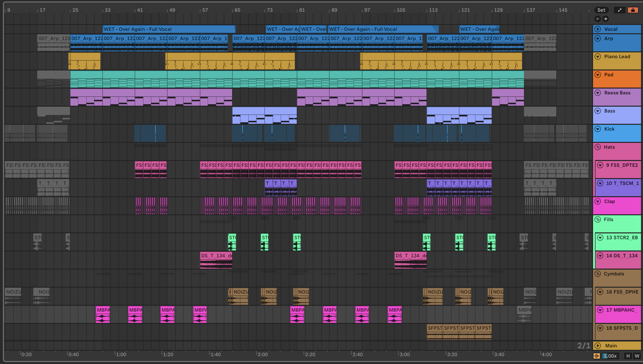Click the 2/1 grid size indicator
The image size is (643, 364).
click(x=583, y=346)
